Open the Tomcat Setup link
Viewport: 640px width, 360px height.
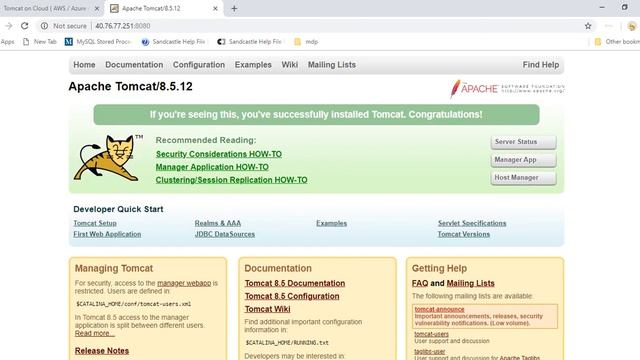(x=95, y=223)
